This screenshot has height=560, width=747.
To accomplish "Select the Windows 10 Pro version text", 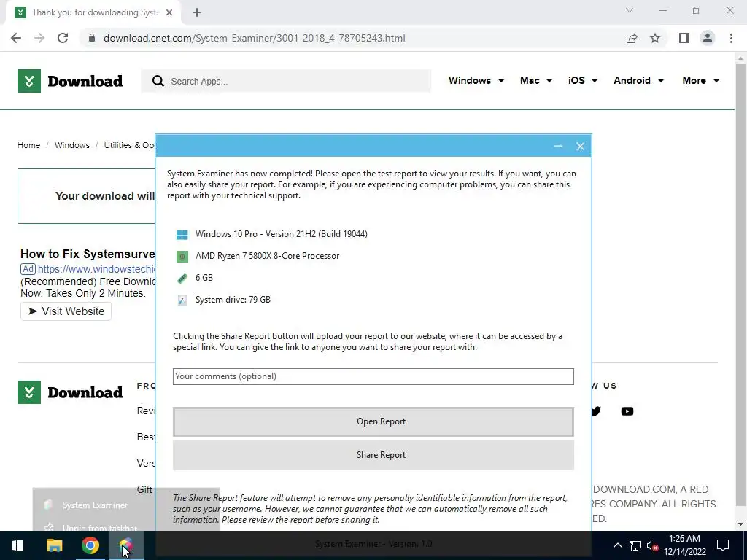I will pos(281,234).
